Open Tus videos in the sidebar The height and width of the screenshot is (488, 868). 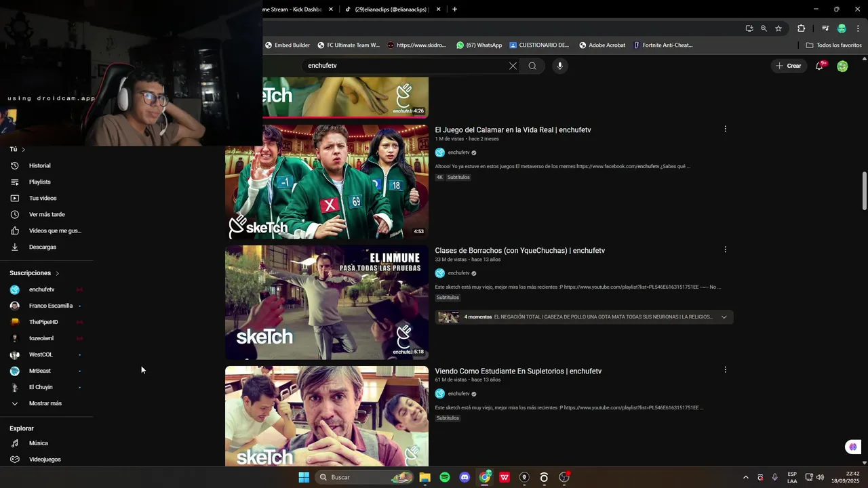click(42, 198)
